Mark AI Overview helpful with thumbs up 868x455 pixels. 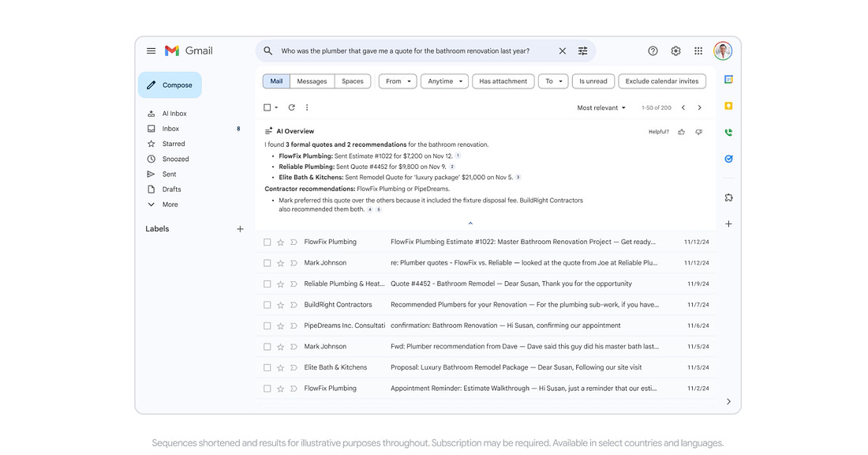(682, 132)
